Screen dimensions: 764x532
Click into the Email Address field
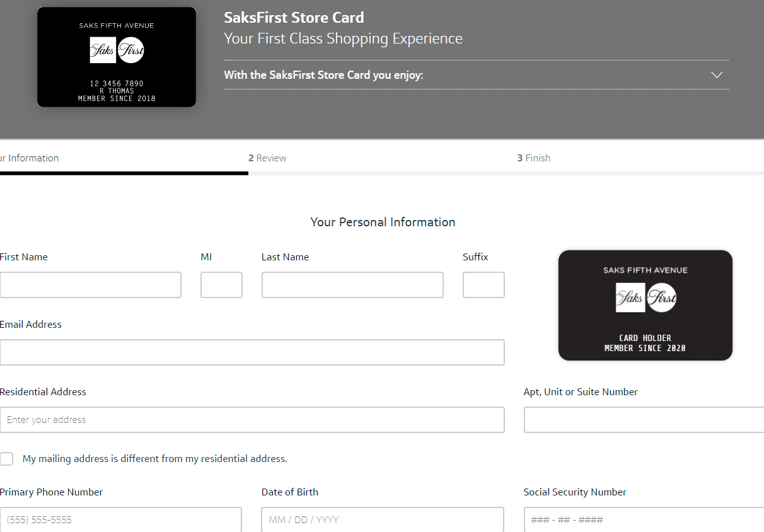coord(252,352)
